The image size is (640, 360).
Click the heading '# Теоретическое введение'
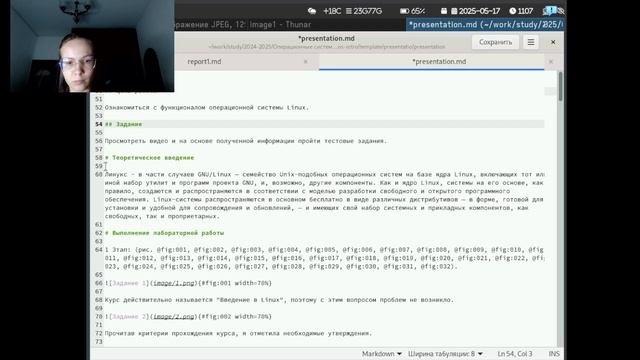149,158
